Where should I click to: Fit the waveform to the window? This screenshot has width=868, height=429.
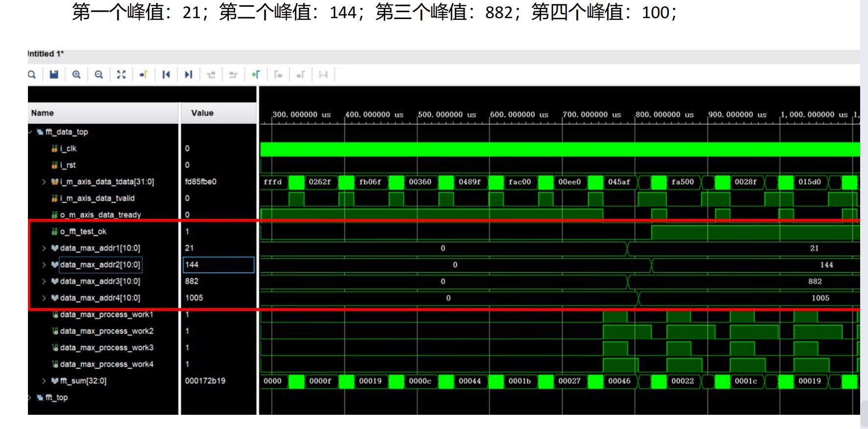(121, 74)
